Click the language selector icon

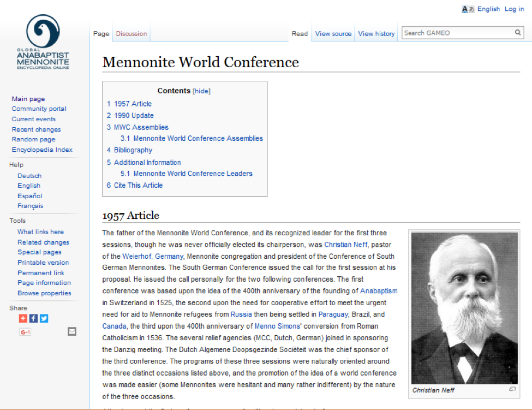468,9
